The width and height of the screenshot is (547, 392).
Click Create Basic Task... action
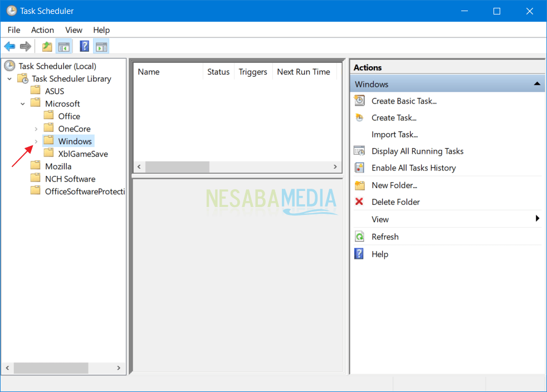pos(404,101)
